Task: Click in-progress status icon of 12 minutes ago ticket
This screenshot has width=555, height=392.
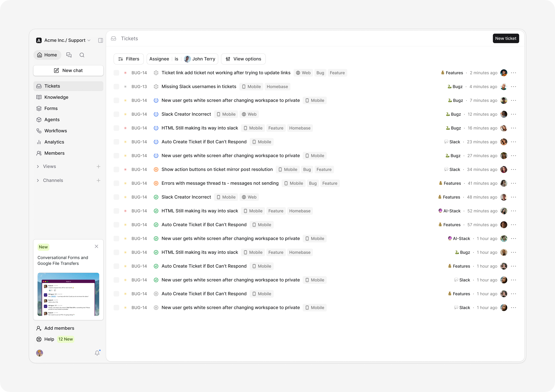Action: [156, 114]
